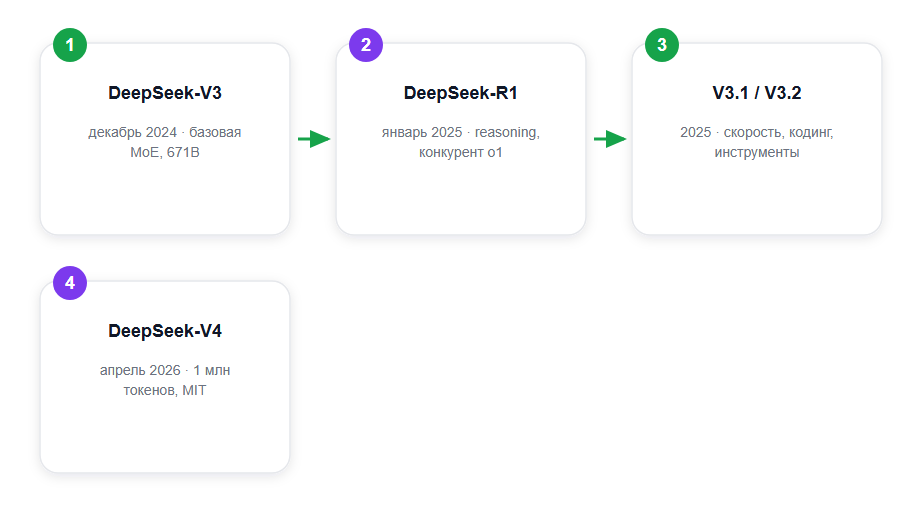Image resolution: width=922 pixels, height=516 pixels.
Task: Select the V3.1 / V3.2 card title
Action: (757, 93)
